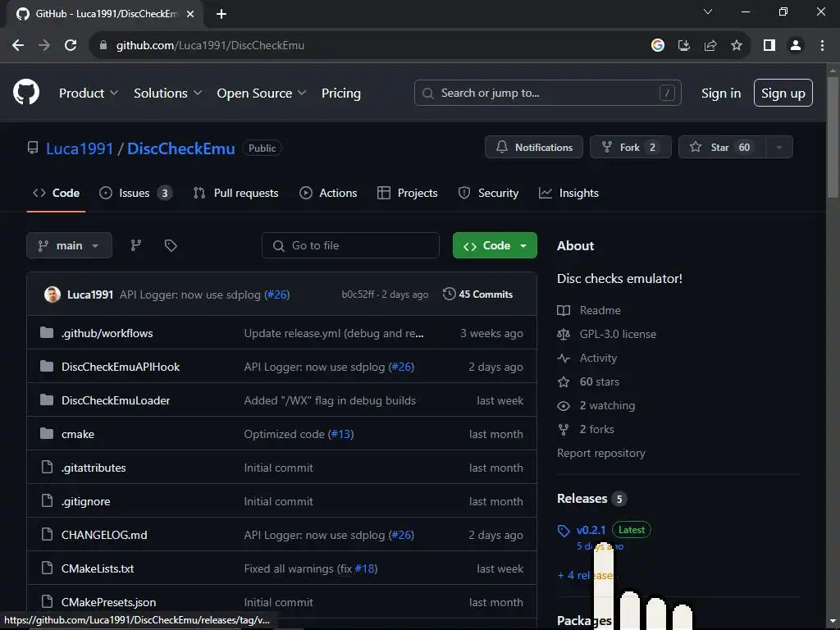Click Sign in
Screen dimensions: 840x630
click(x=721, y=93)
